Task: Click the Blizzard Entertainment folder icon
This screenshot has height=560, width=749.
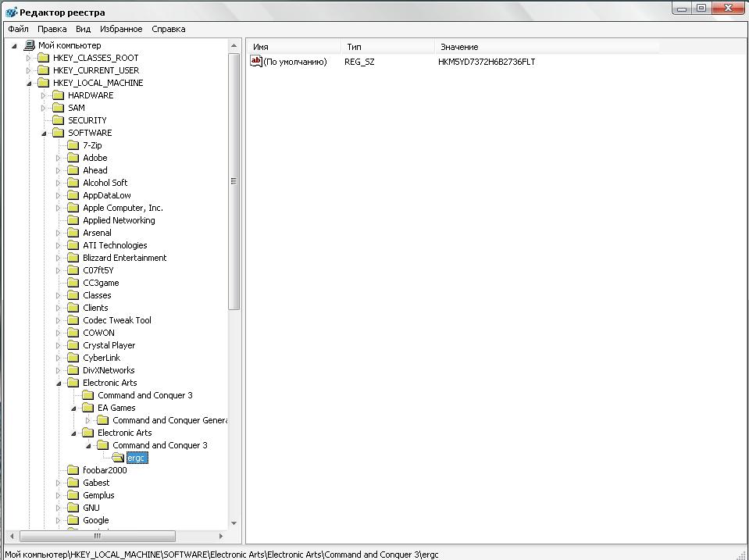Action: [x=73, y=258]
